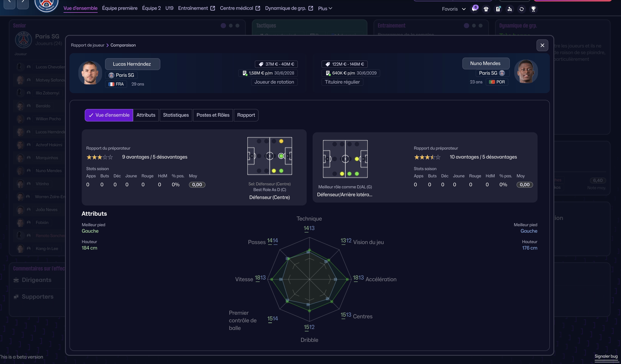
Task: Click Lucas Hernández's portrait photo
Action: (x=90, y=73)
